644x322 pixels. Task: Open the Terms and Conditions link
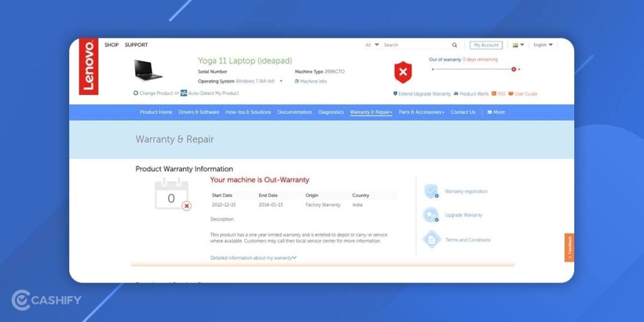pos(468,240)
